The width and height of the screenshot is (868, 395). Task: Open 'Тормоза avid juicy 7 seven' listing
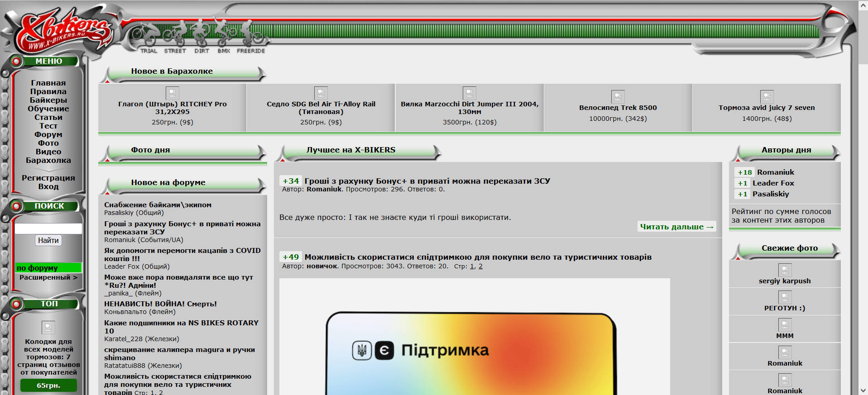[767, 108]
